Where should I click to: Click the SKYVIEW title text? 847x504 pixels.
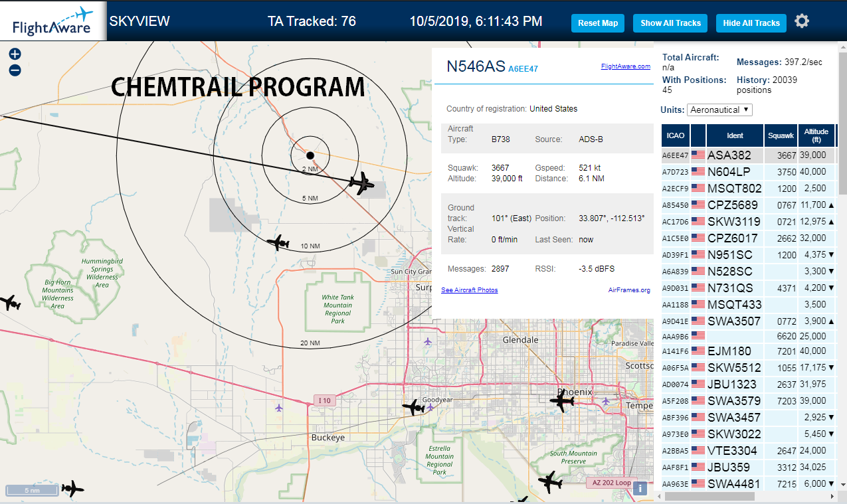pyautogui.click(x=140, y=21)
